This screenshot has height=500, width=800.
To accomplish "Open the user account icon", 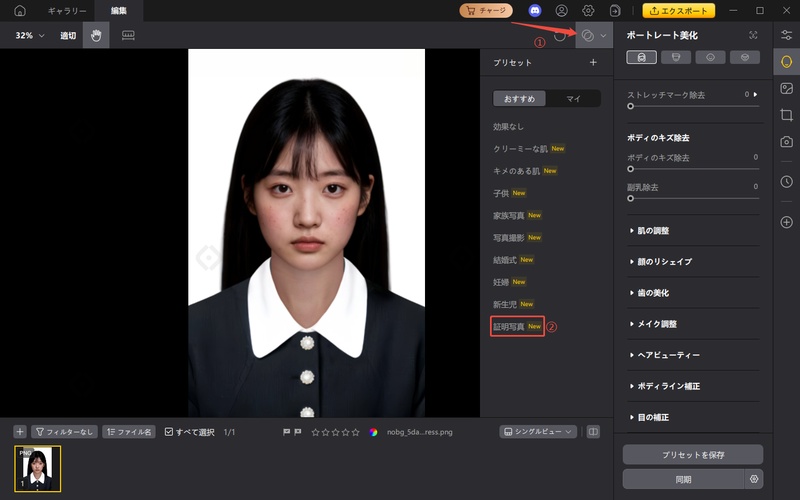I will [x=562, y=10].
